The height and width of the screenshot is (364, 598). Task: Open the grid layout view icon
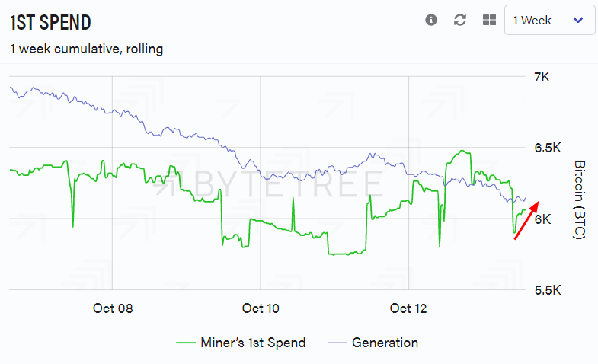pos(489,21)
